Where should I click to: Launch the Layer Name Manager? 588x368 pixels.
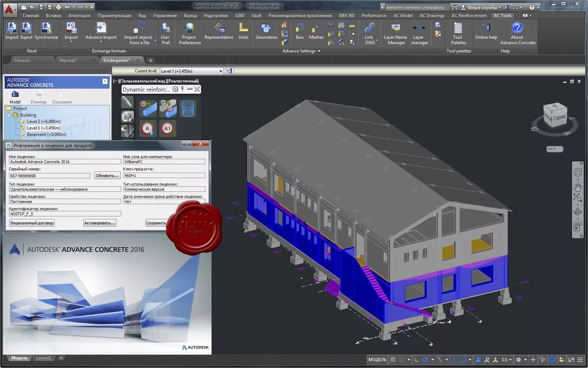pos(396,34)
